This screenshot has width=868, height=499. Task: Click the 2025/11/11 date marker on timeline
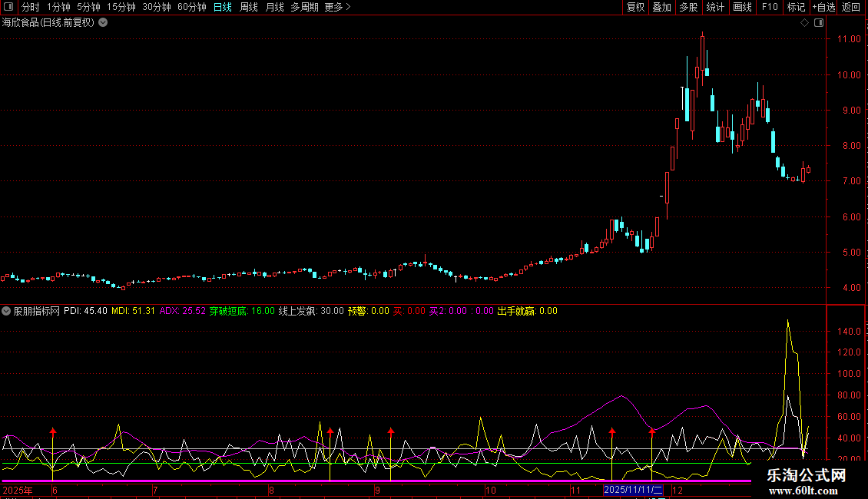tap(633, 490)
